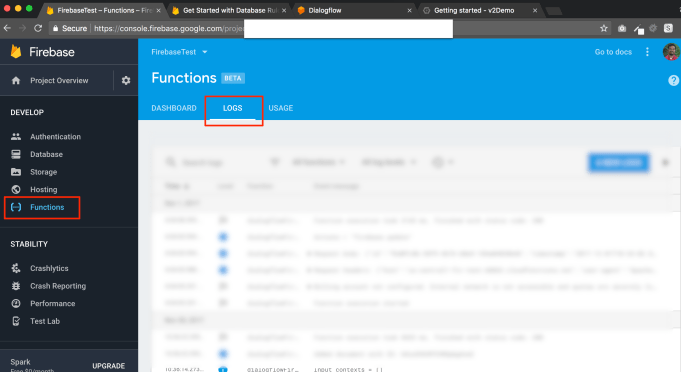
Task: Click the Hosting globe icon
Action: coord(16,189)
